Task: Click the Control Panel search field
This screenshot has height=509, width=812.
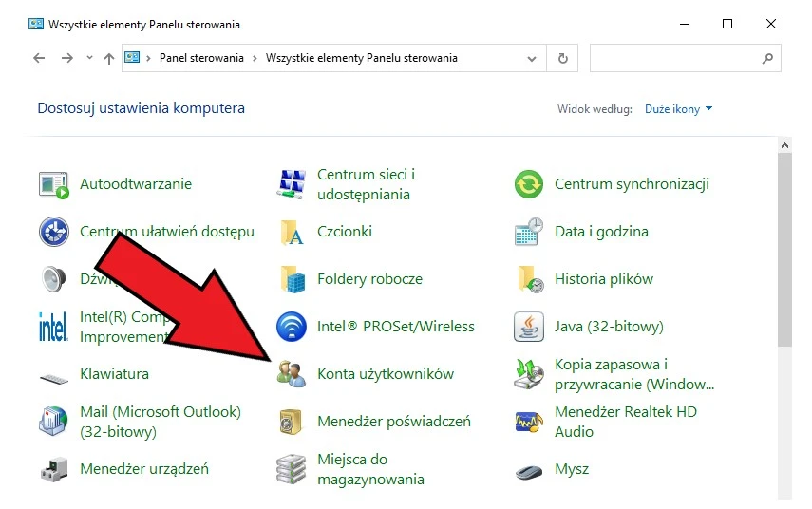Action: [x=674, y=58]
